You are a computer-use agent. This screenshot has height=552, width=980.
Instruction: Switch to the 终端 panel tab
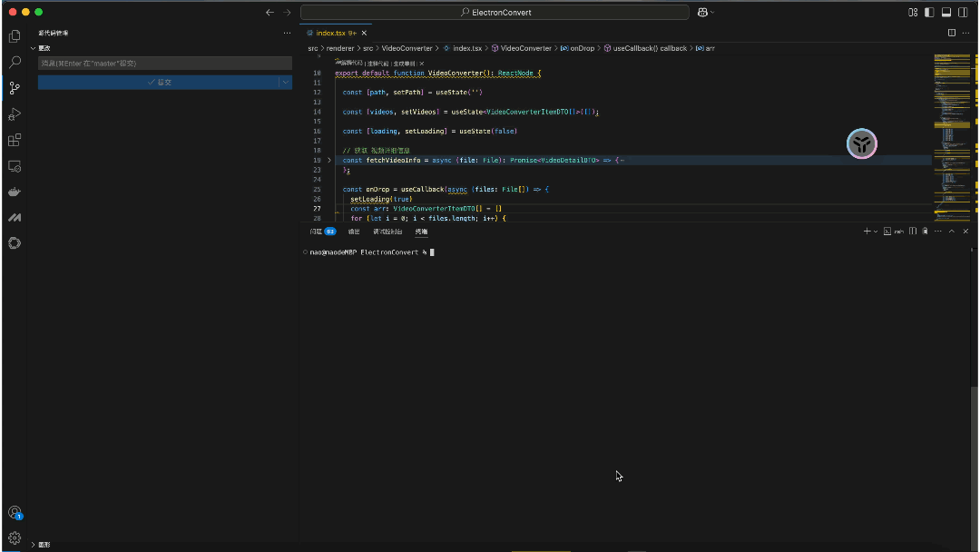point(421,232)
